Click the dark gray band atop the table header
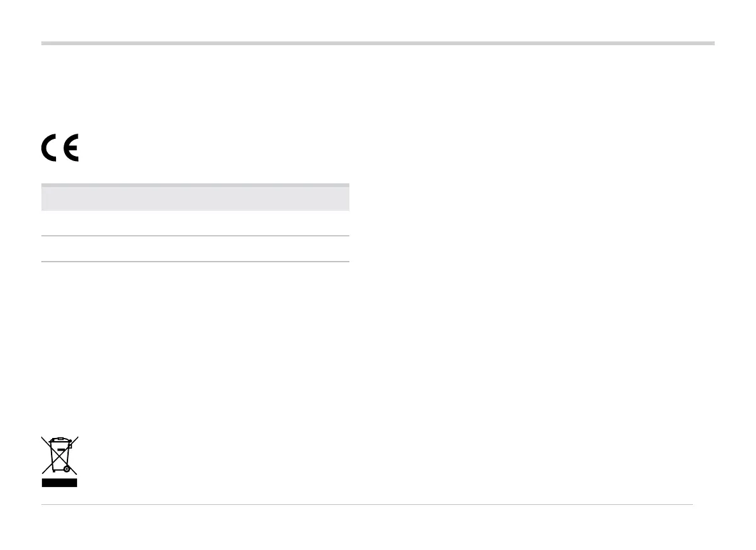 (x=195, y=185)
